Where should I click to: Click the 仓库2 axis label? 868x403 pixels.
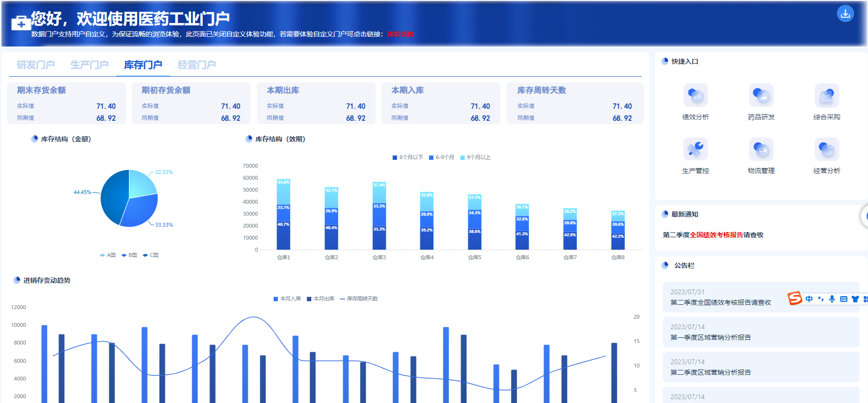(331, 257)
